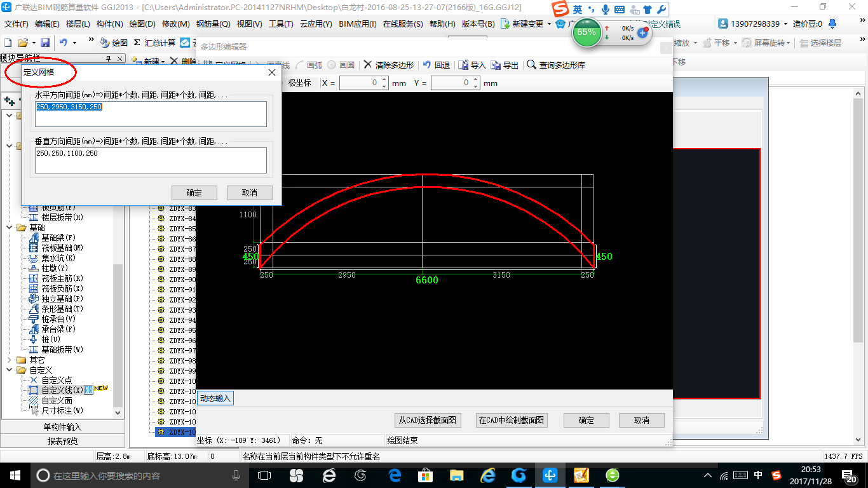Open dropdown arrow next to open folder icon
The width and height of the screenshot is (868, 488).
(33, 43)
